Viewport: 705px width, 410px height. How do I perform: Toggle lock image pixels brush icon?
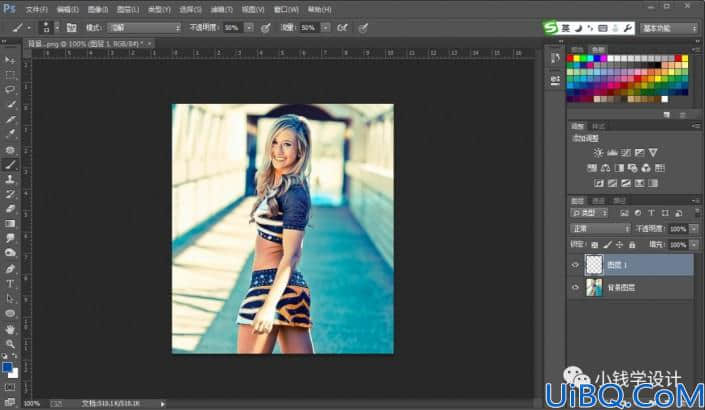[607, 245]
